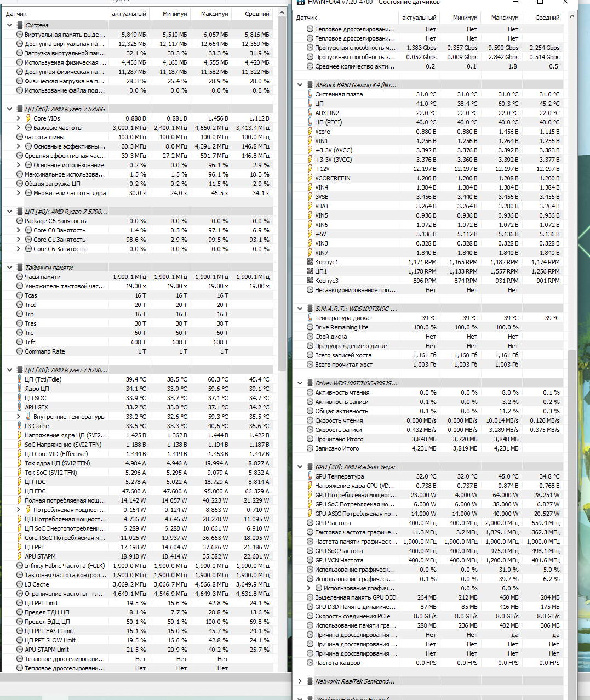The image size is (590, 700).
Task: Click the lightning icon for APU STAPM
Action: point(20,556)
